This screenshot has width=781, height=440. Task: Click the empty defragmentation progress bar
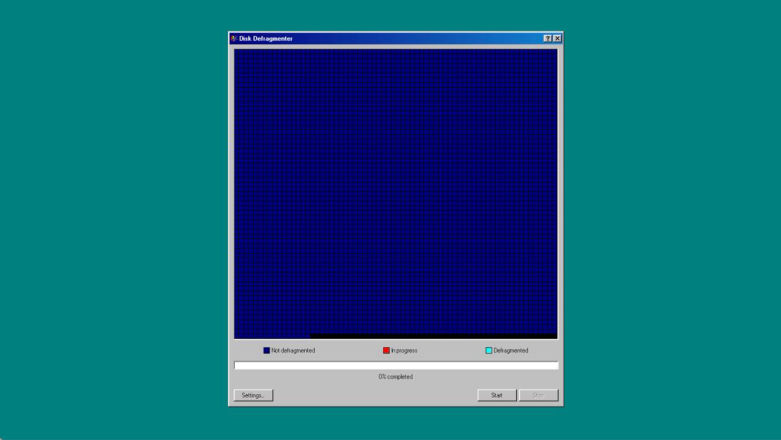(396, 366)
